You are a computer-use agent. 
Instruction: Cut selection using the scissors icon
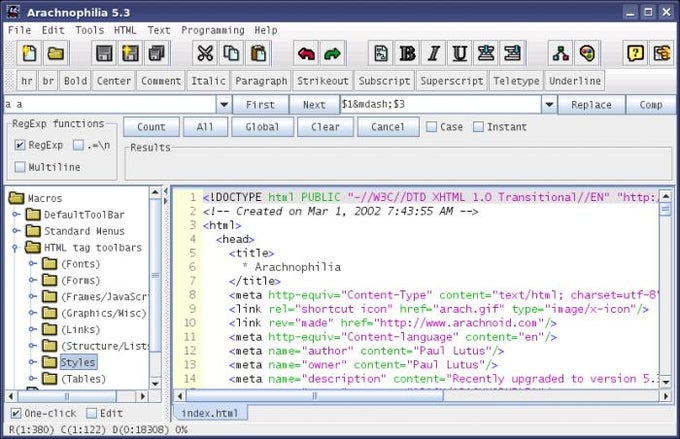(x=205, y=53)
